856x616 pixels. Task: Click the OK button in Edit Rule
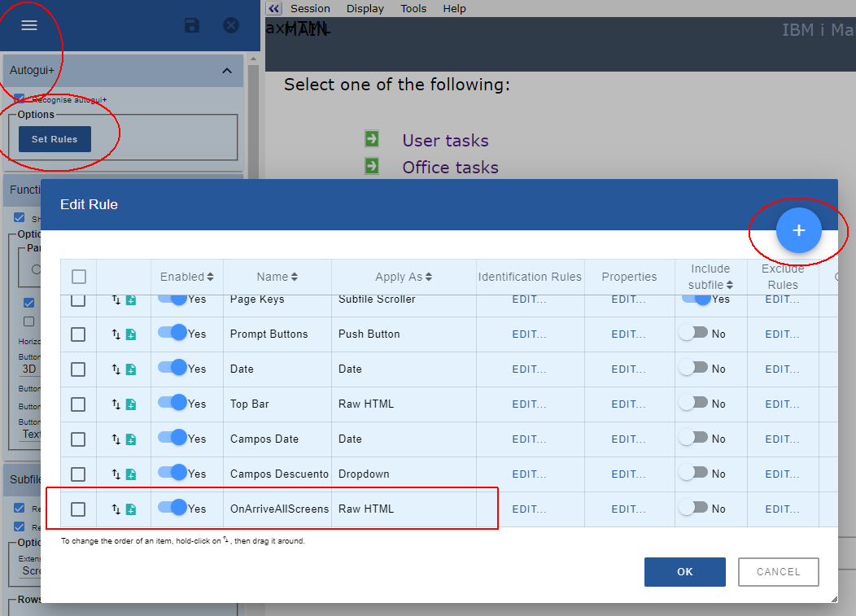coord(684,571)
